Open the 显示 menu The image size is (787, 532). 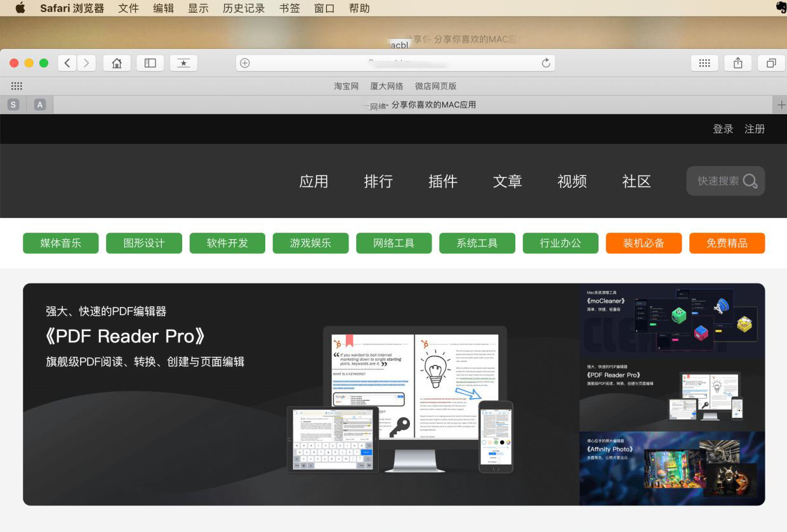point(198,8)
